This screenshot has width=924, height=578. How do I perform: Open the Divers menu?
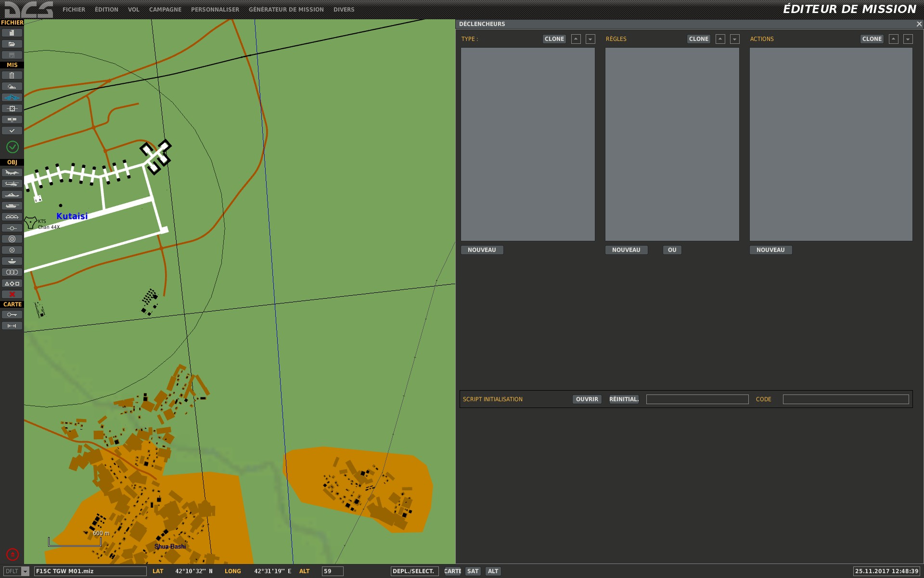pyautogui.click(x=344, y=10)
